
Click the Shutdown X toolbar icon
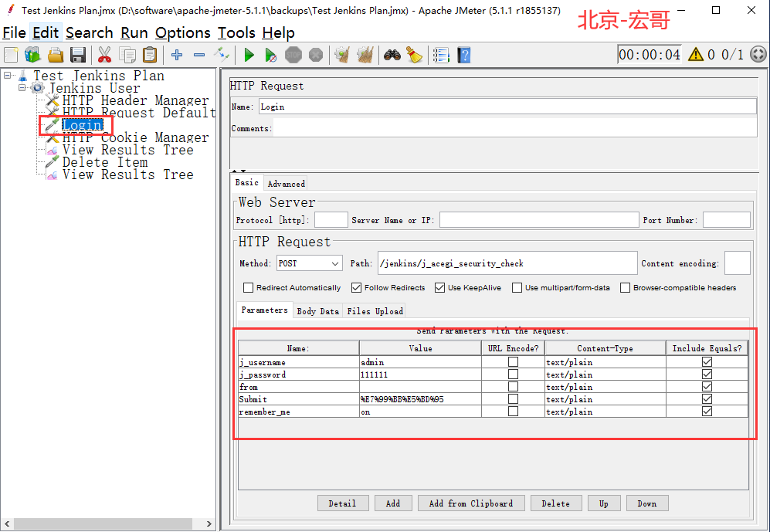tap(316, 55)
